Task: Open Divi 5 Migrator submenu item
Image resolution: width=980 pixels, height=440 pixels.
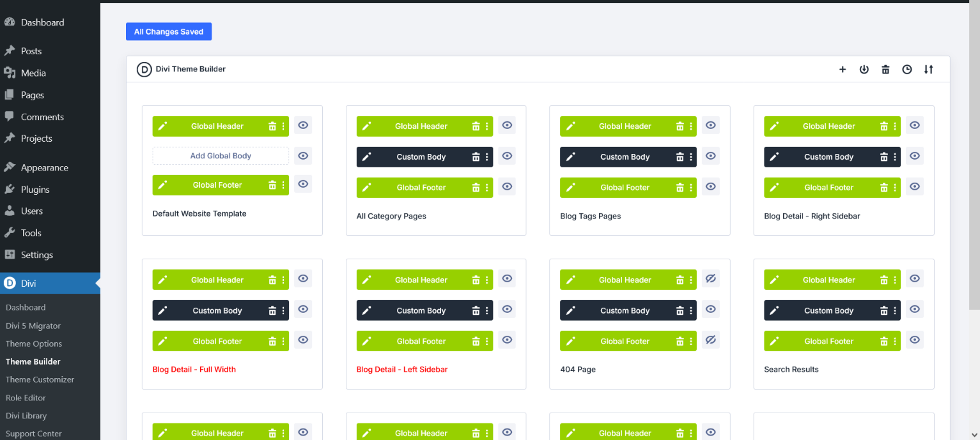Action: pos(33,326)
